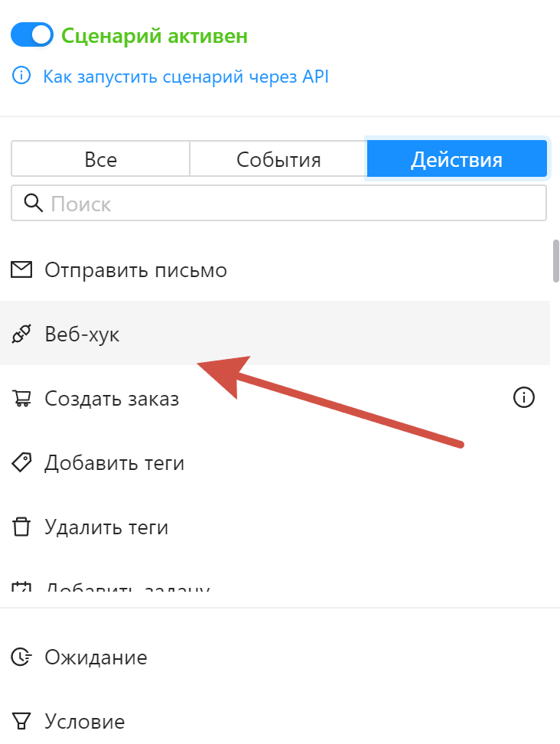This screenshot has height=744, width=560.
Task: Click the trash icon for "Удалить теги"
Action: pos(21,527)
